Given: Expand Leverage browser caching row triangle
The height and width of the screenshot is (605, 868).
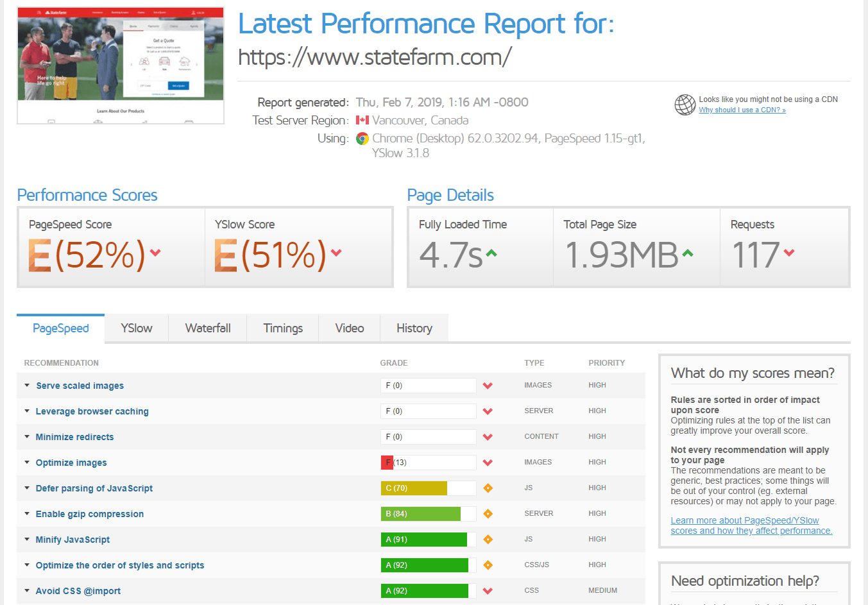Looking at the screenshot, I should [27, 411].
